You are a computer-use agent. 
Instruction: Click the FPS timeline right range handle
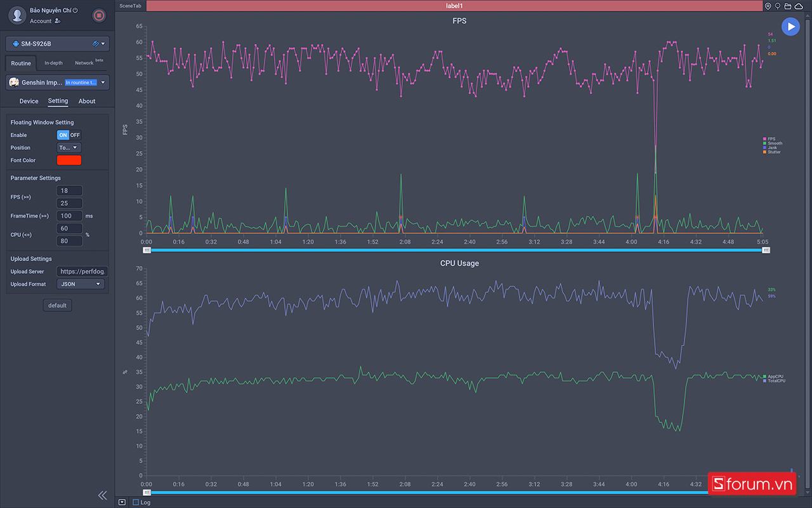coord(766,250)
